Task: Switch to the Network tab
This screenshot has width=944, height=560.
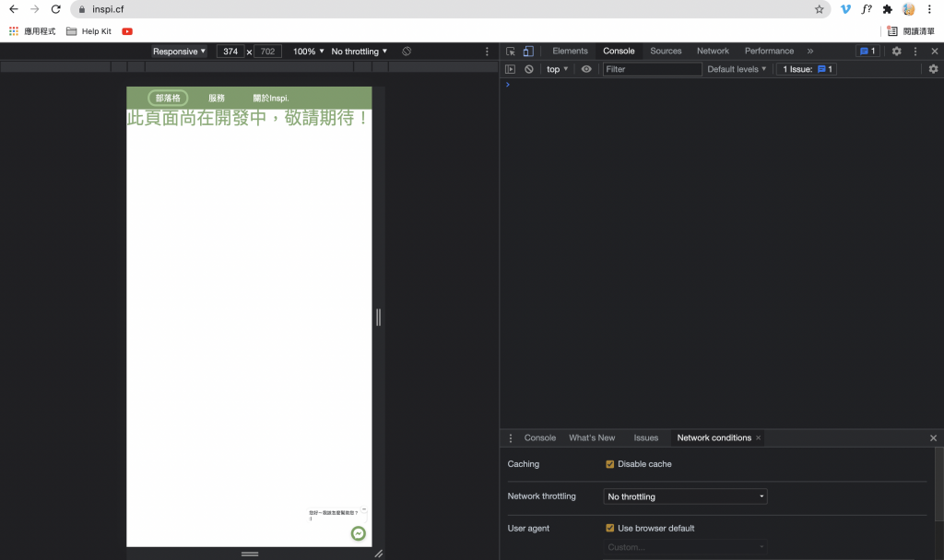Action: click(x=713, y=52)
